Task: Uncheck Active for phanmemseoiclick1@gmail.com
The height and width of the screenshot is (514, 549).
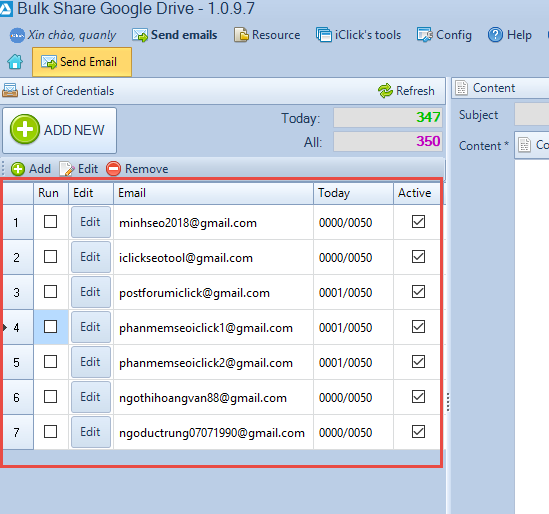Action: (x=418, y=327)
